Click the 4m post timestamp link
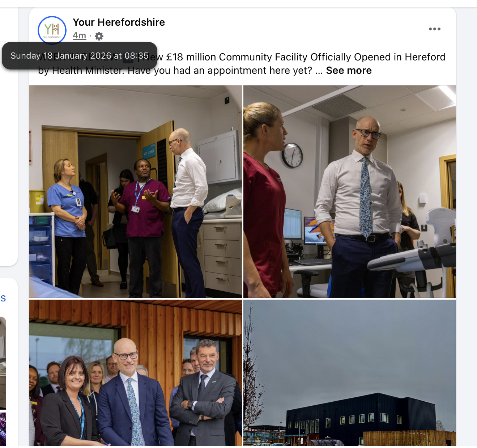Image resolution: width=477 pixels, height=448 pixels. (79, 35)
